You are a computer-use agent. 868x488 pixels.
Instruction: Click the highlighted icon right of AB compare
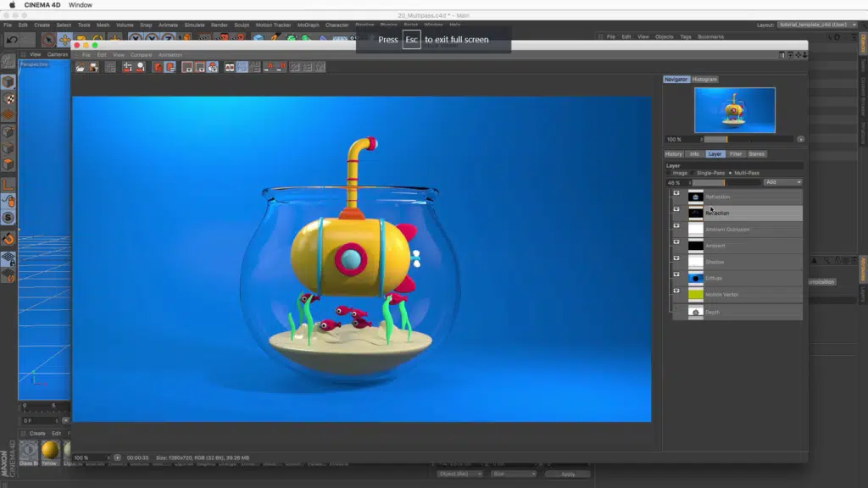[x=242, y=67]
